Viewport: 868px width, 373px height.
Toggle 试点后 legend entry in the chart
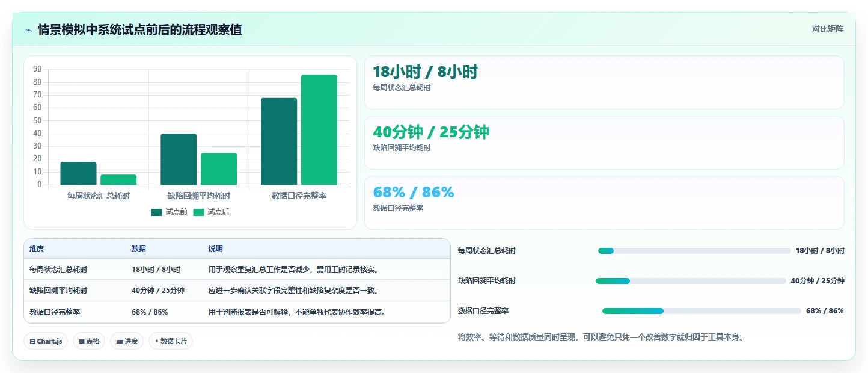pyautogui.click(x=211, y=212)
